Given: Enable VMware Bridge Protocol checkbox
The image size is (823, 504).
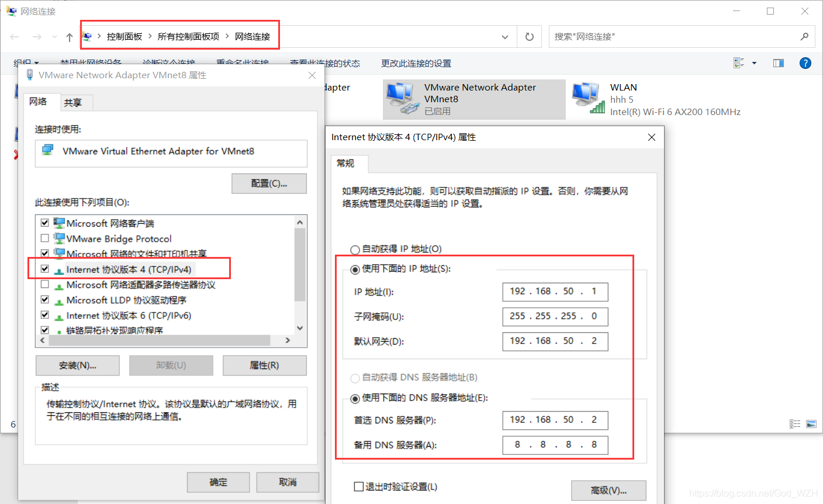Looking at the screenshot, I should click(45, 238).
